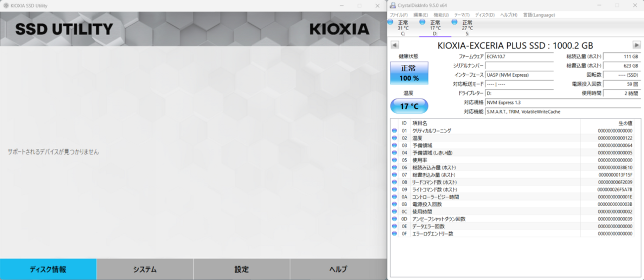Image resolution: width=644 pixels, height=280 pixels.
Task: Click 回転数 value ---- (SSD)
Action: click(622, 75)
